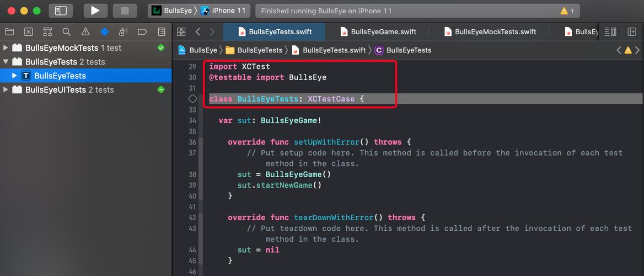Image resolution: width=644 pixels, height=276 pixels.
Task: Switch to BullsEyeMockTests.swift tab
Action: [x=490, y=31]
